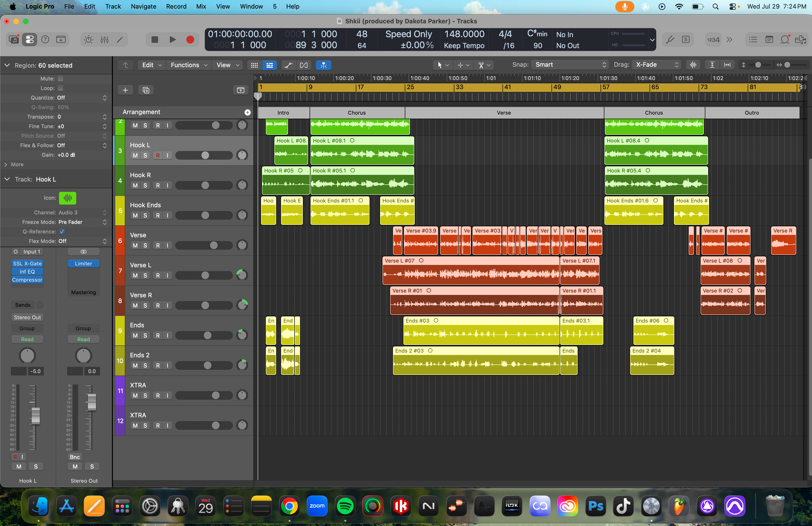Enable the Loop checkbox in Region inspector
Viewport: 812px width, 526px height.
(60, 88)
